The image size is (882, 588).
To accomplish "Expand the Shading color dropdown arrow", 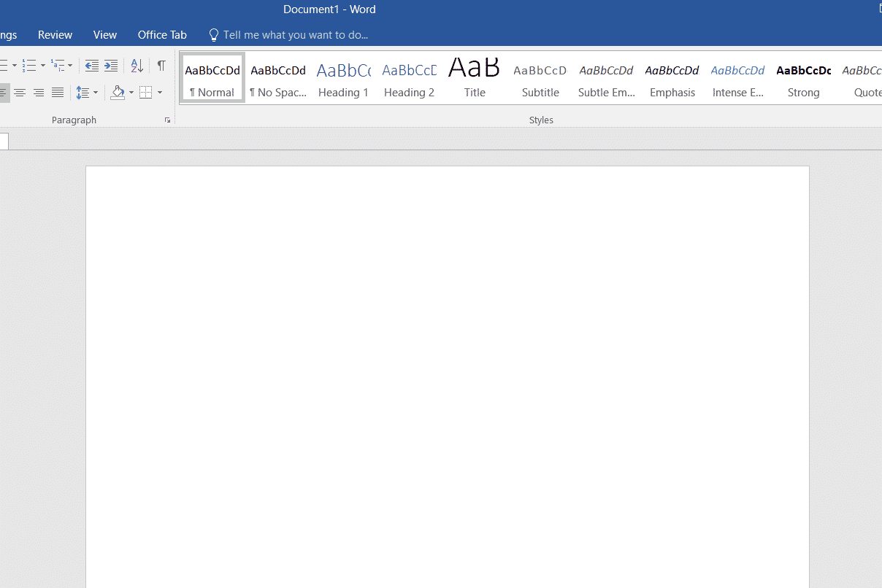I will click(x=131, y=93).
